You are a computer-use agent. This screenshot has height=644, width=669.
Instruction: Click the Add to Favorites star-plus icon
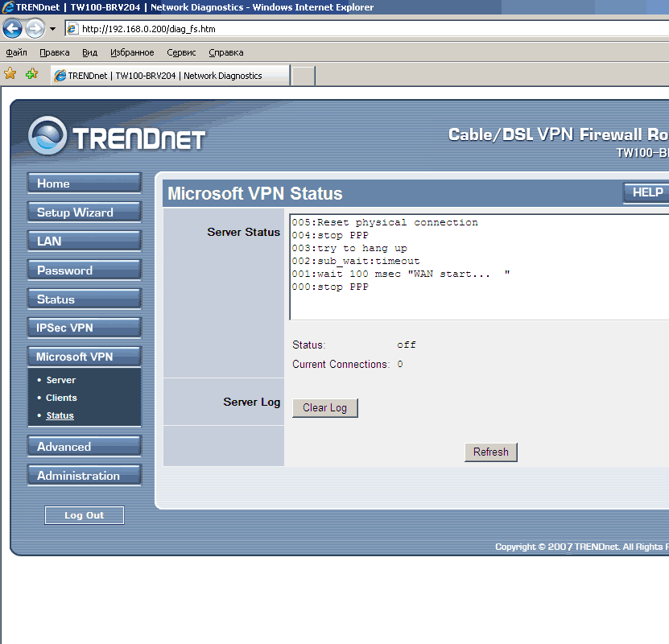point(31,74)
